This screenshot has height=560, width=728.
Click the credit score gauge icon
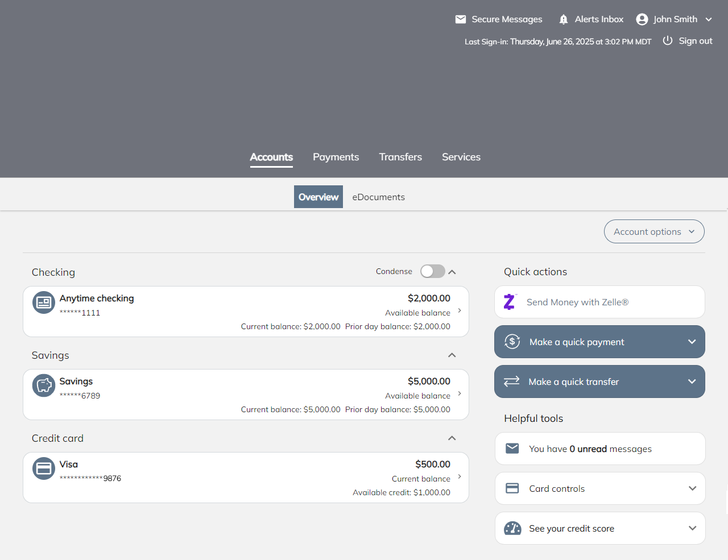512,528
